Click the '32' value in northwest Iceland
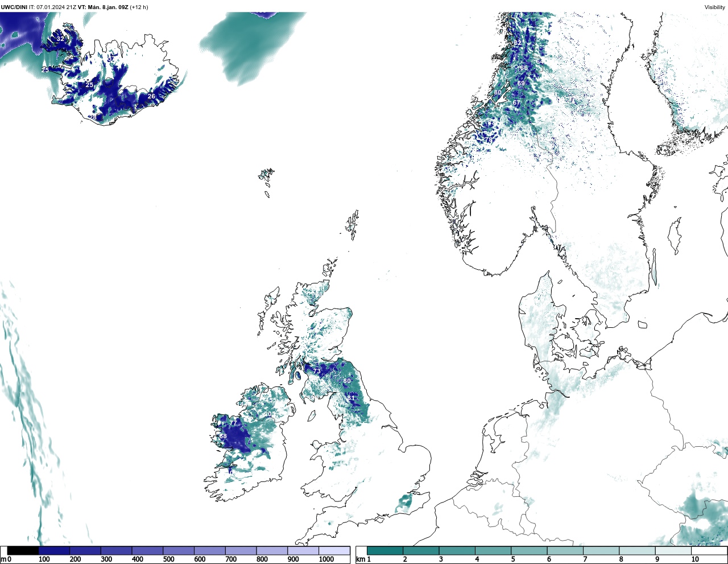 (x=60, y=39)
